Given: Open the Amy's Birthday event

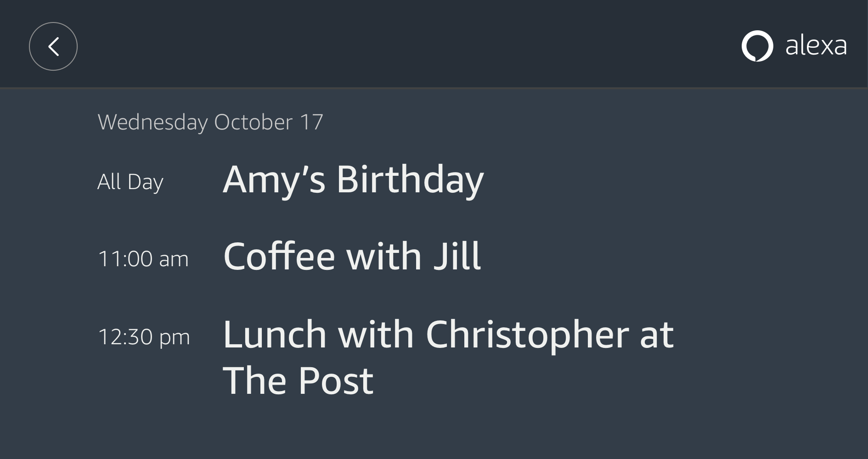Looking at the screenshot, I should (x=353, y=179).
